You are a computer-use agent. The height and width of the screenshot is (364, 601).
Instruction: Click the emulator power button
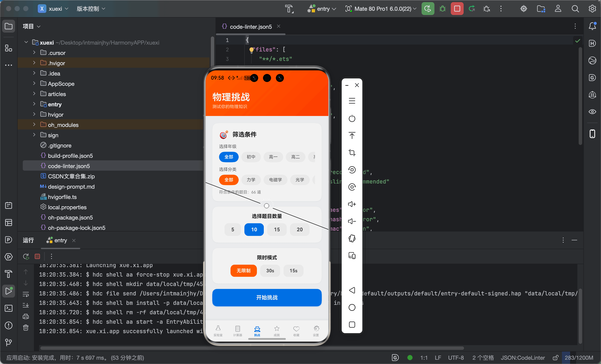352,119
